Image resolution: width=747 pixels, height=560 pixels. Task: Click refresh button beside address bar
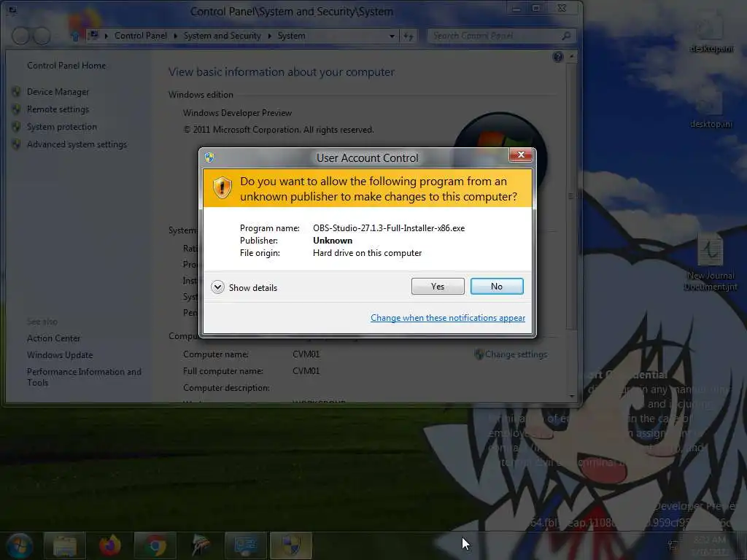tap(409, 36)
